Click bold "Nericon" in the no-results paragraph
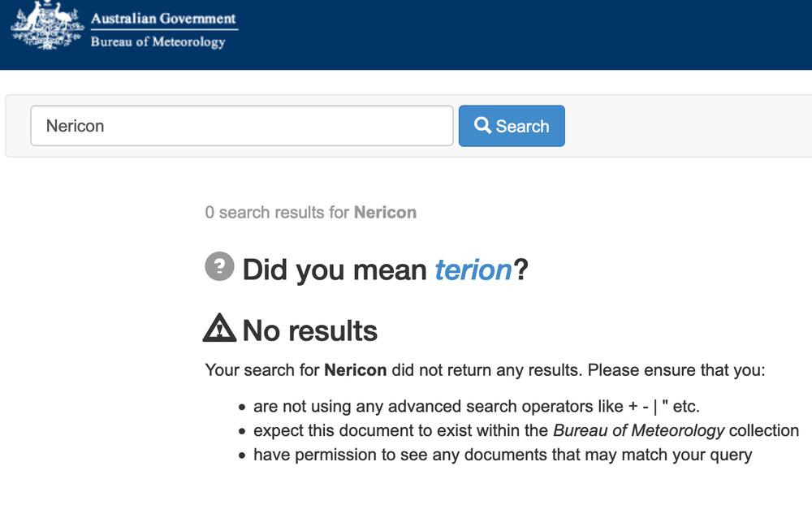 355,370
